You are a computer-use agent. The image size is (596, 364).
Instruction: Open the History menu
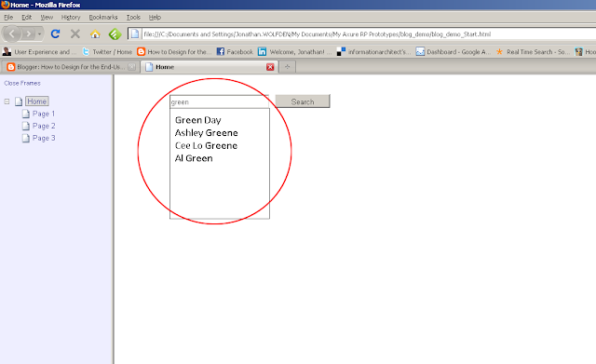pyautogui.click(x=71, y=17)
